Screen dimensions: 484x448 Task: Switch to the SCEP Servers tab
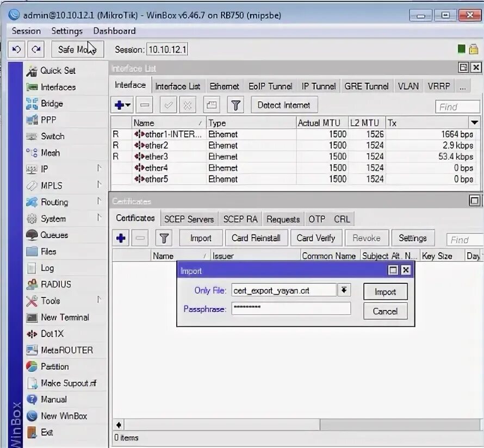[189, 219]
